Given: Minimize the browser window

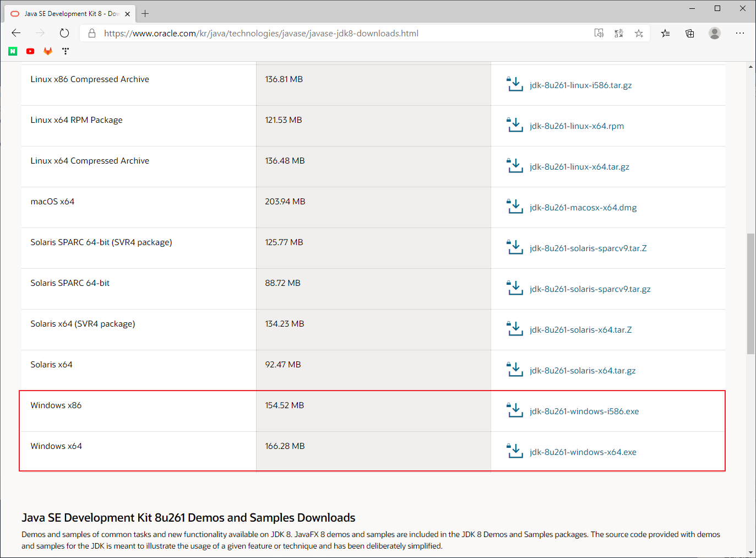Looking at the screenshot, I should point(692,8).
